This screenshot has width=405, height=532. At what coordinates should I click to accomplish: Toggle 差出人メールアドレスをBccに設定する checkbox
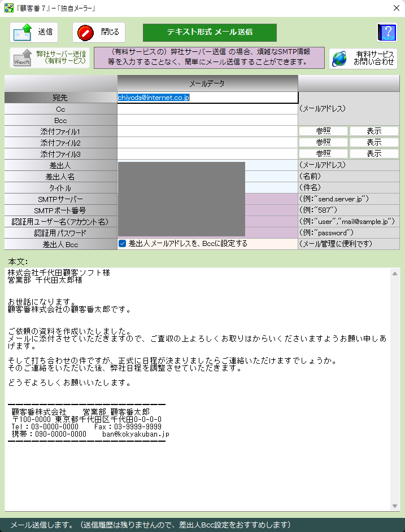click(x=122, y=244)
